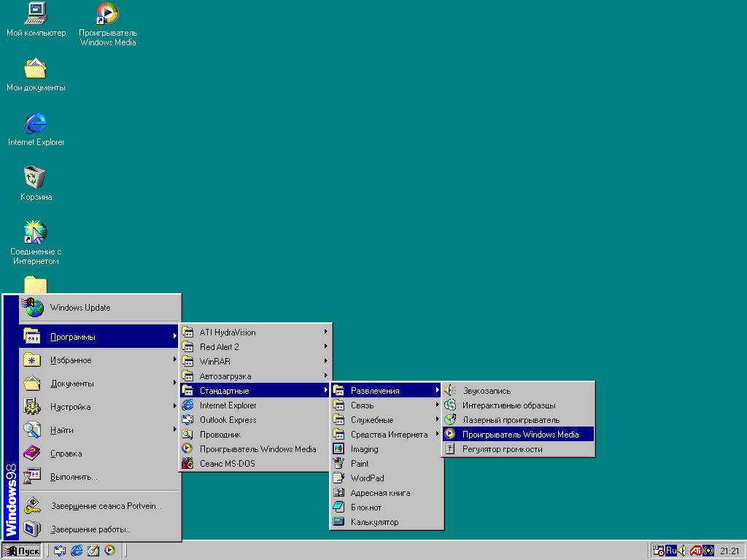This screenshot has height=560, width=747.
Task: Launch Калькулятор calculator
Action: coord(387,522)
